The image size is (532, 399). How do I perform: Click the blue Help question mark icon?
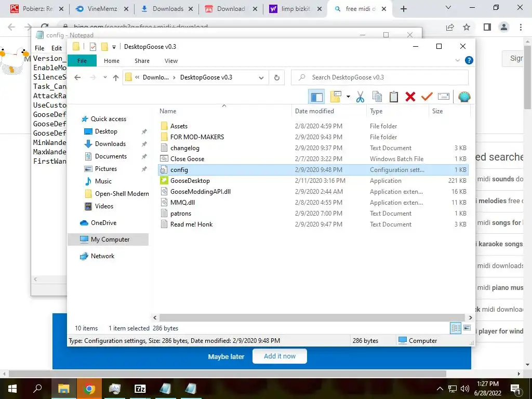[469, 60]
